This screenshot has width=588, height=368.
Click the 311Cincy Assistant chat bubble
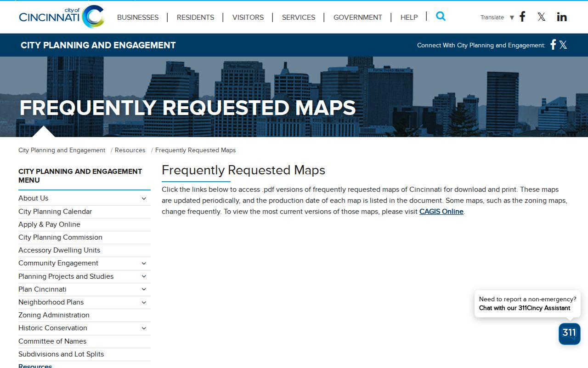pyautogui.click(x=527, y=304)
